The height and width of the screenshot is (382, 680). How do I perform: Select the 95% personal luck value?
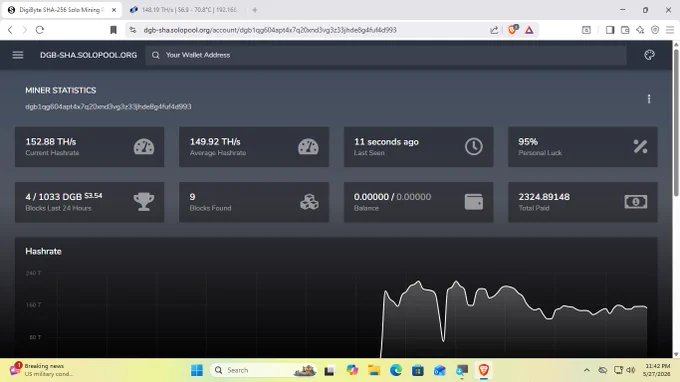click(x=528, y=142)
